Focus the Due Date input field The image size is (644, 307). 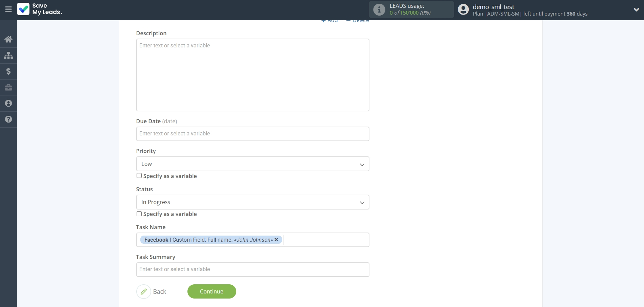coord(253,134)
